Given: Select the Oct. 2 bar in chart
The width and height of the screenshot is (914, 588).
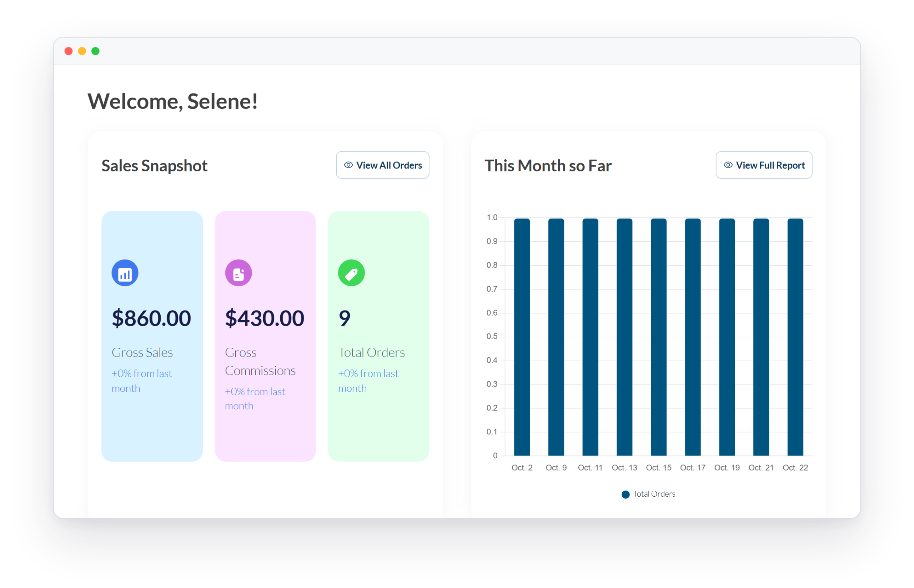Looking at the screenshot, I should click(x=522, y=337).
